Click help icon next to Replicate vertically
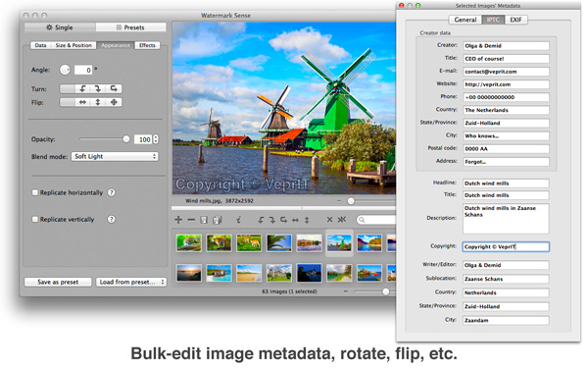The height and width of the screenshot is (368, 588). pos(112,219)
